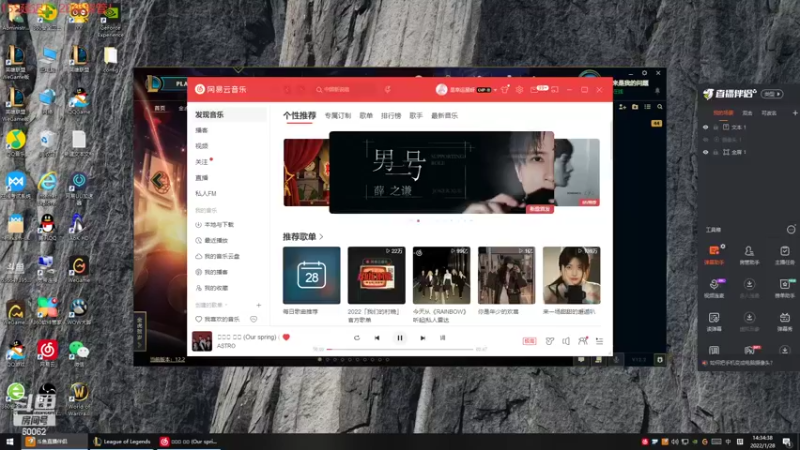Viewport: 800px width, 450px height.
Task: Switch to mini player mode icon
Action: click(555, 89)
